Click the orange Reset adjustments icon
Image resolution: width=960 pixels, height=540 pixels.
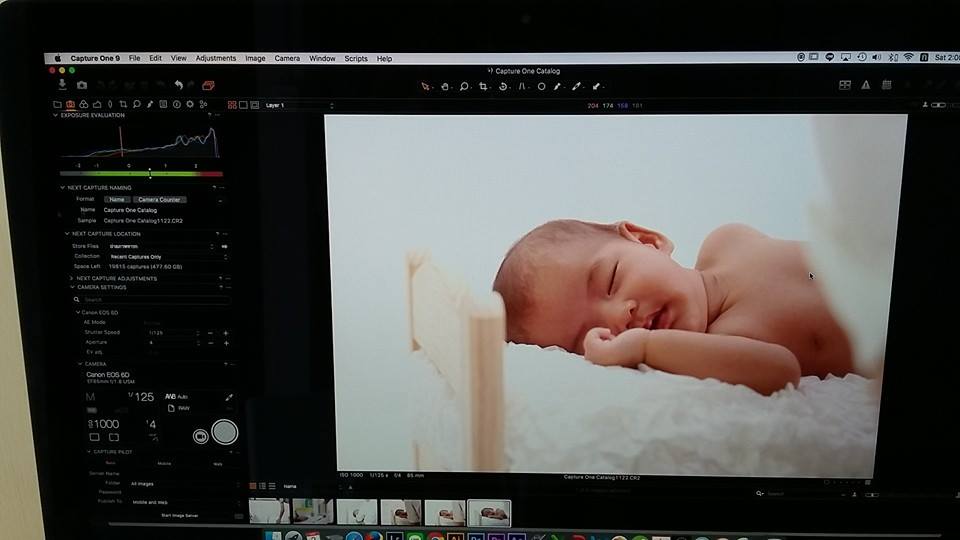click(x=208, y=85)
